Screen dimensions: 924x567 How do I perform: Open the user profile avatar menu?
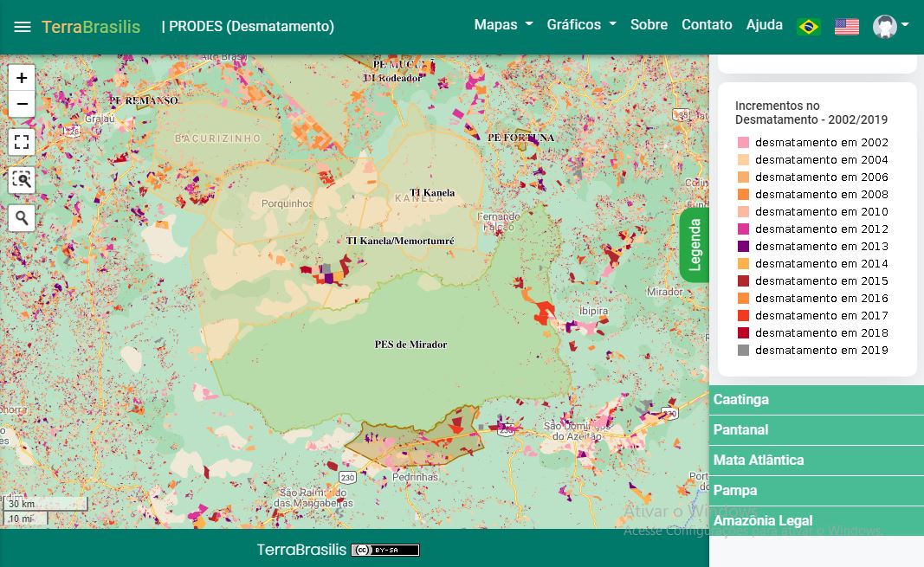coord(889,26)
